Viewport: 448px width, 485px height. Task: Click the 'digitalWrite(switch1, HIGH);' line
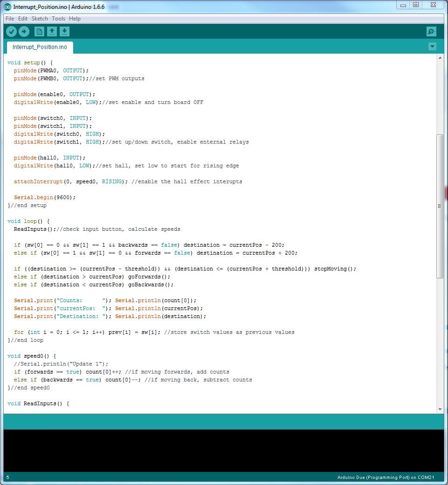click(x=131, y=142)
